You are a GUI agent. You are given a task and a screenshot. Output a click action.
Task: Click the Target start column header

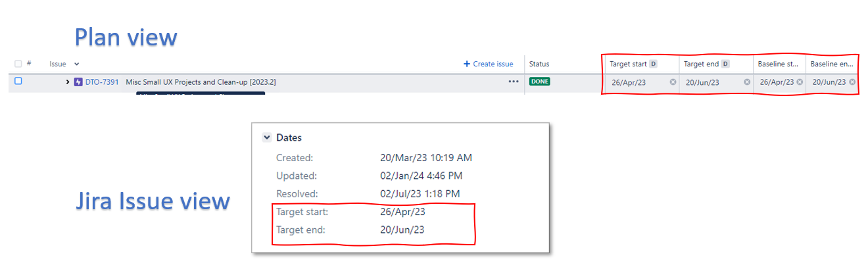629,64
